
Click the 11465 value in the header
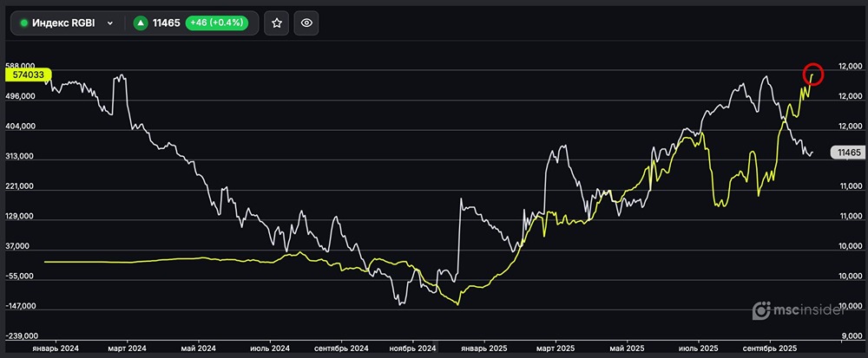tap(166, 23)
